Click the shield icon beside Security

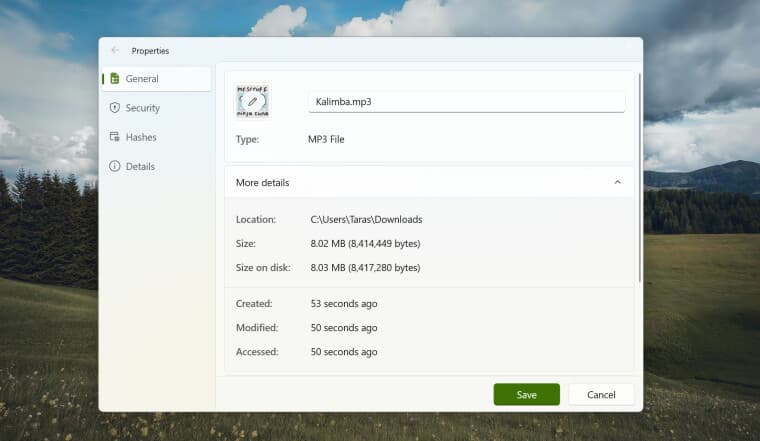coord(115,108)
